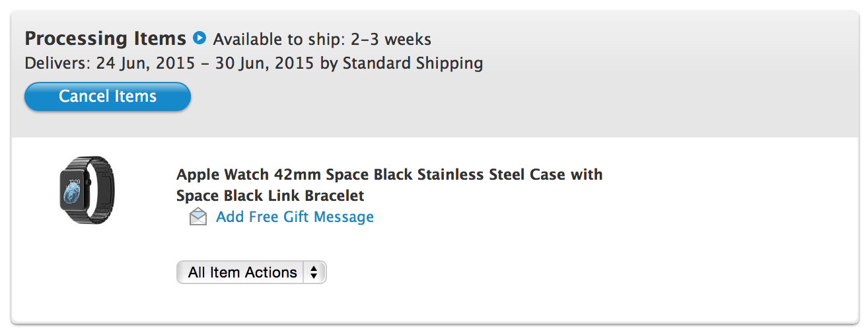Image resolution: width=868 pixels, height=333 pixels.
Task: Click the watch face in the product image
Action: 73,191
